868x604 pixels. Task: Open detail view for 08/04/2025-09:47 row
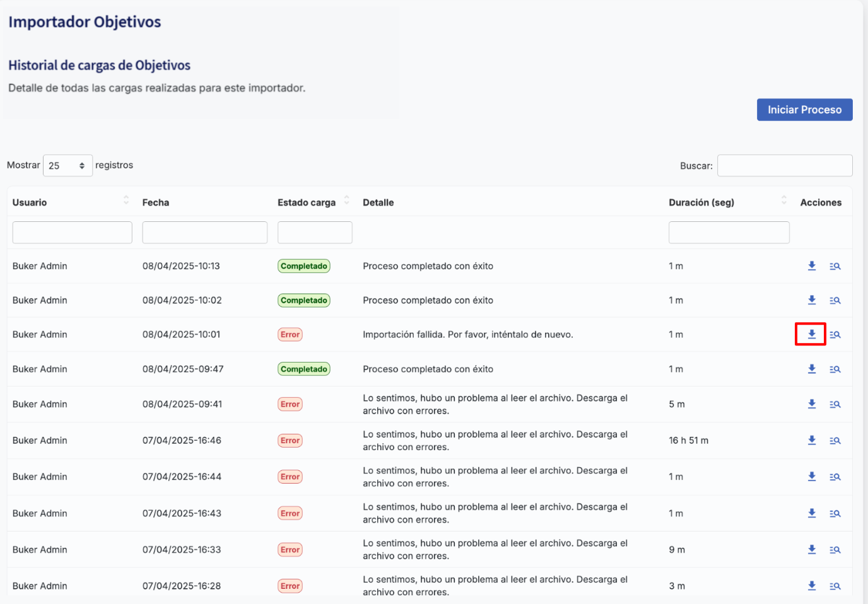tap(835, 369)
